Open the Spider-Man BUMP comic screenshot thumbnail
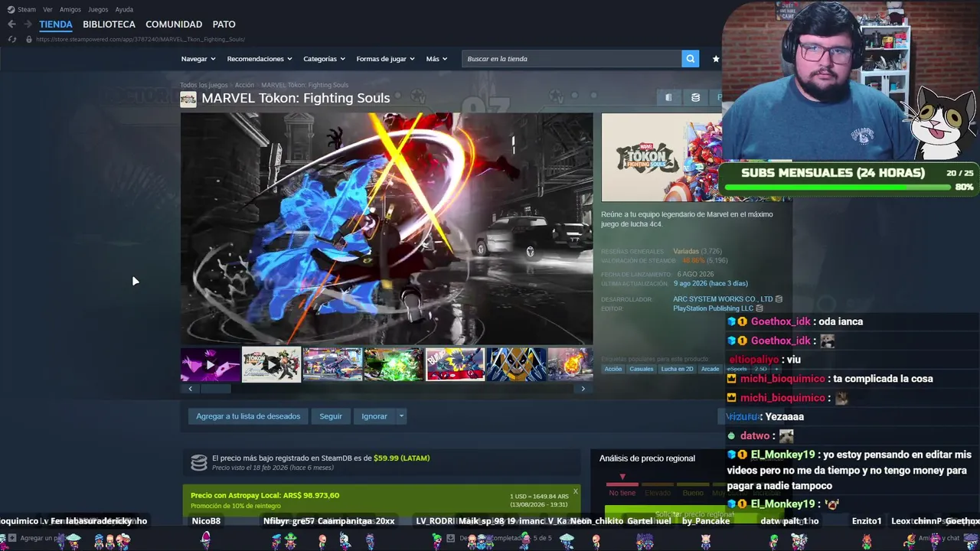This screenshot has height=551, width=980. point(456,365)
